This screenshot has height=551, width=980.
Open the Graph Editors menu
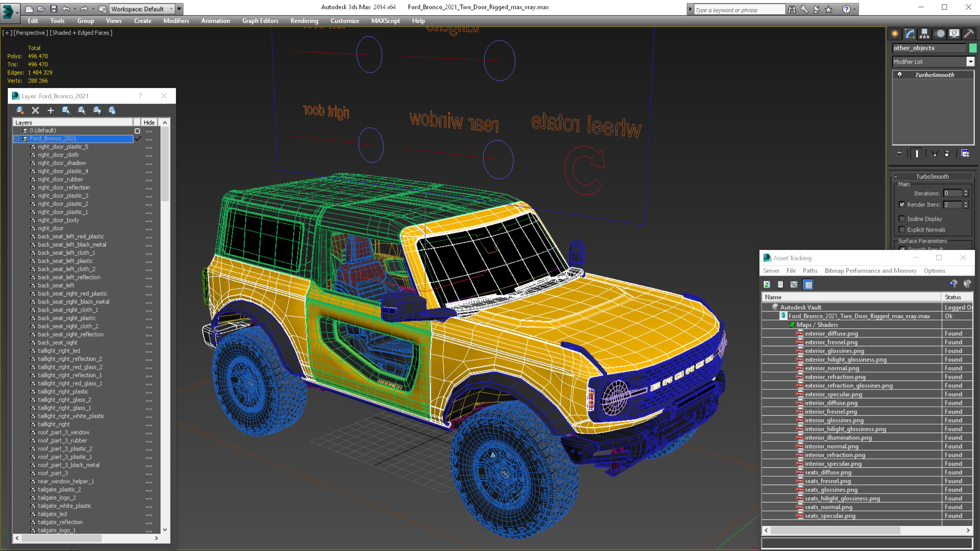click(260, 21)
